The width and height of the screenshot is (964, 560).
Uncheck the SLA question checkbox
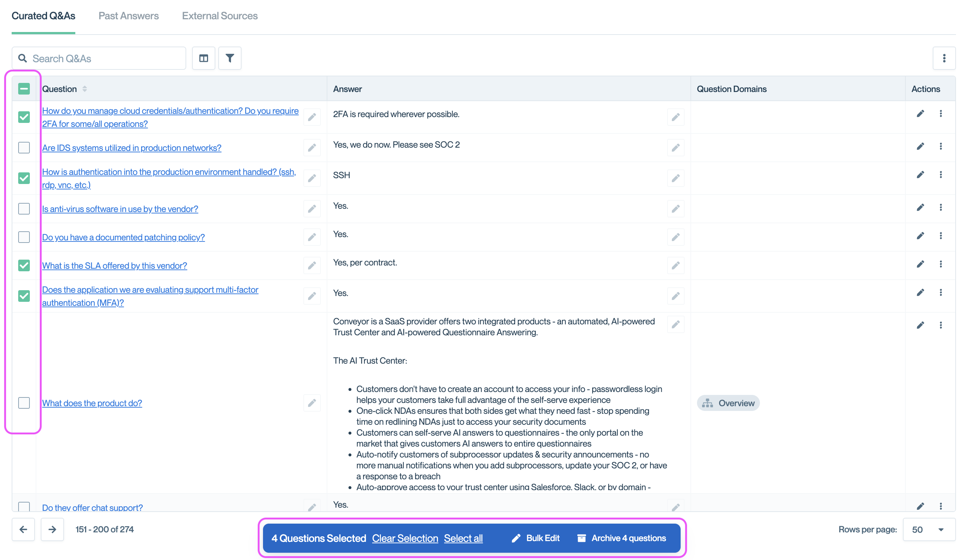click(x=24, y=265)
